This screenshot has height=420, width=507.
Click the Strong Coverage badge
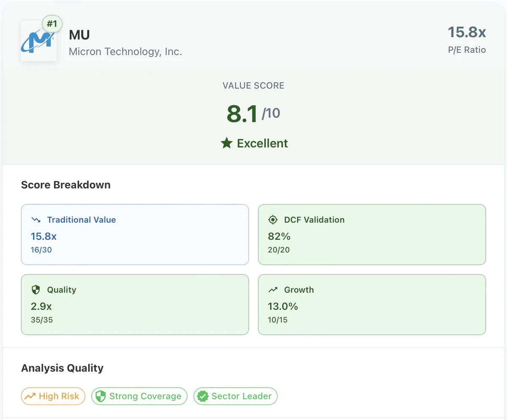click(139, 396)
